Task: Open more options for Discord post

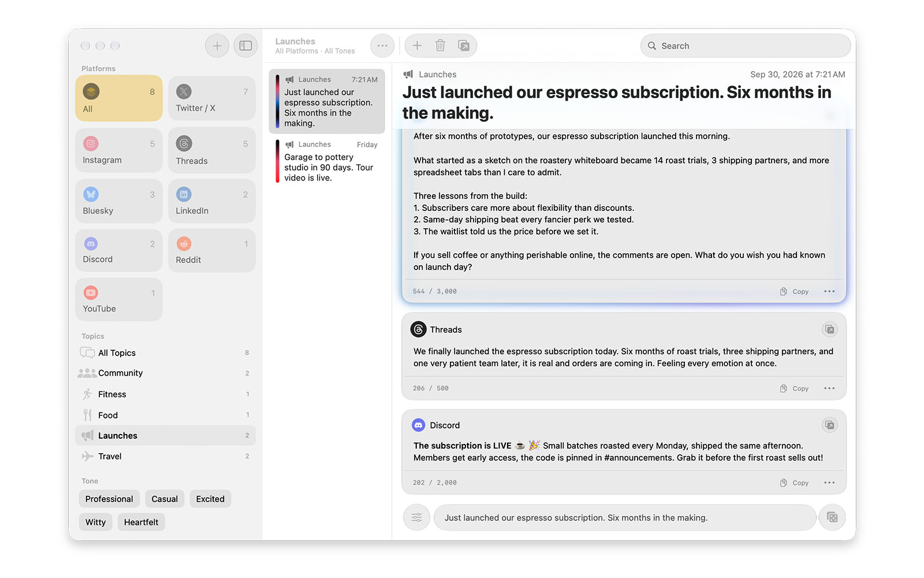Action: click(x=829, y=483)
